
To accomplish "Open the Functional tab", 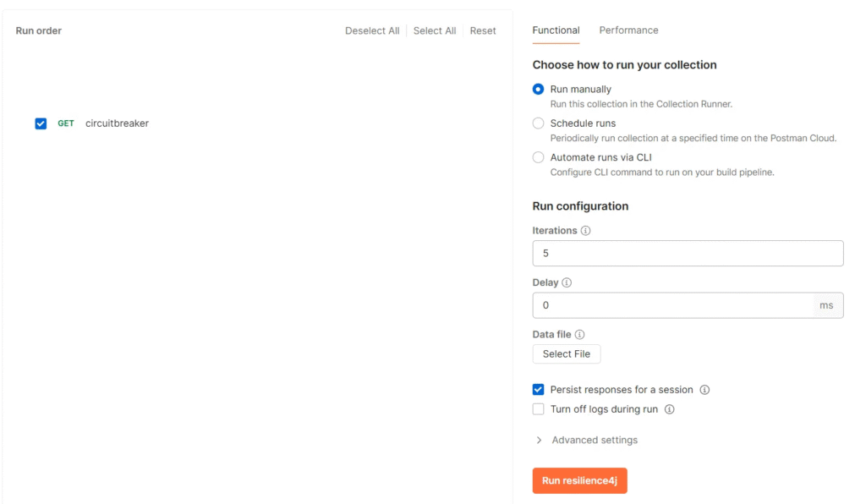I will pyautogui.click(x=556, y=30).
